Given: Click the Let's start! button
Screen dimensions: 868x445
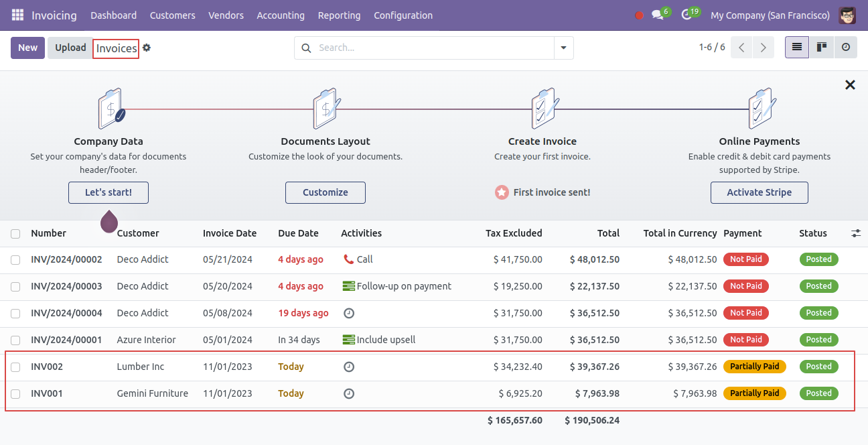Looking at the screenshot, I should pos(108,192).
